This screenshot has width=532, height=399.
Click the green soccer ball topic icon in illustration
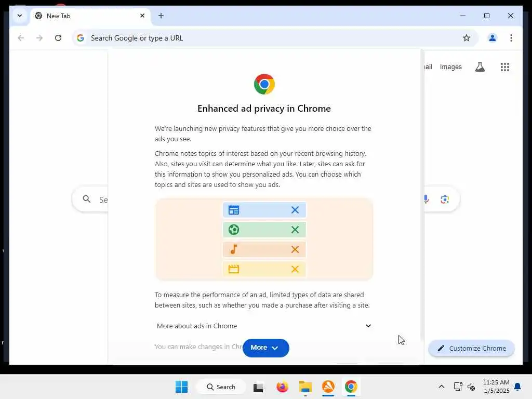(234, 230)
